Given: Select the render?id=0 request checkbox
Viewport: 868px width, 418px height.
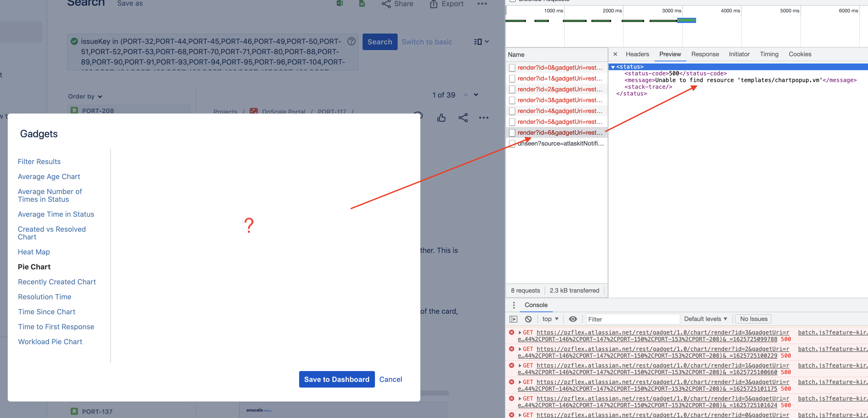Looking at the screenshot, I should click(512, 68).
